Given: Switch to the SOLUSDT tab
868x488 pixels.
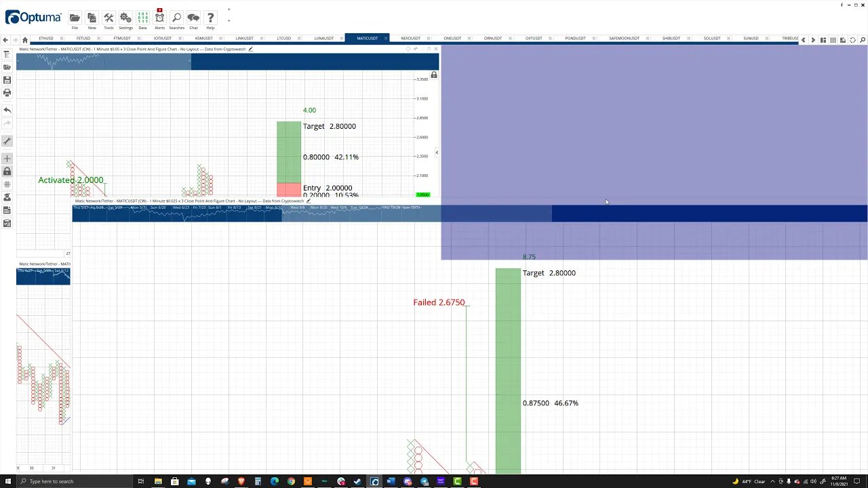Looking at the screenshot, I should pos(712,39).
